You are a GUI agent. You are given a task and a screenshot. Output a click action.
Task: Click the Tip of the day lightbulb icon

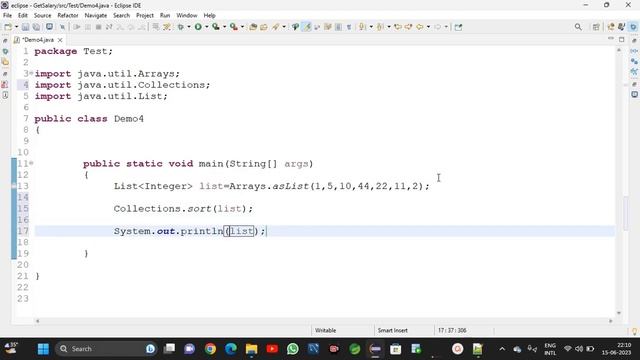click(634, 331)
